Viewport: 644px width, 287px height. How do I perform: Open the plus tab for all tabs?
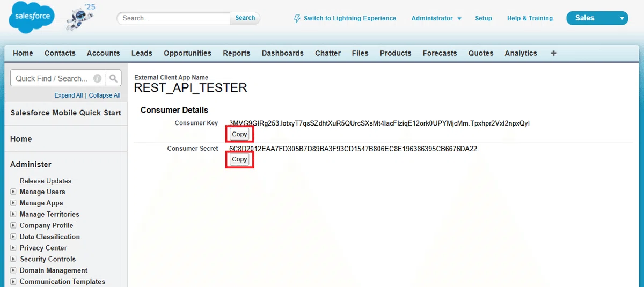point(554,53)
